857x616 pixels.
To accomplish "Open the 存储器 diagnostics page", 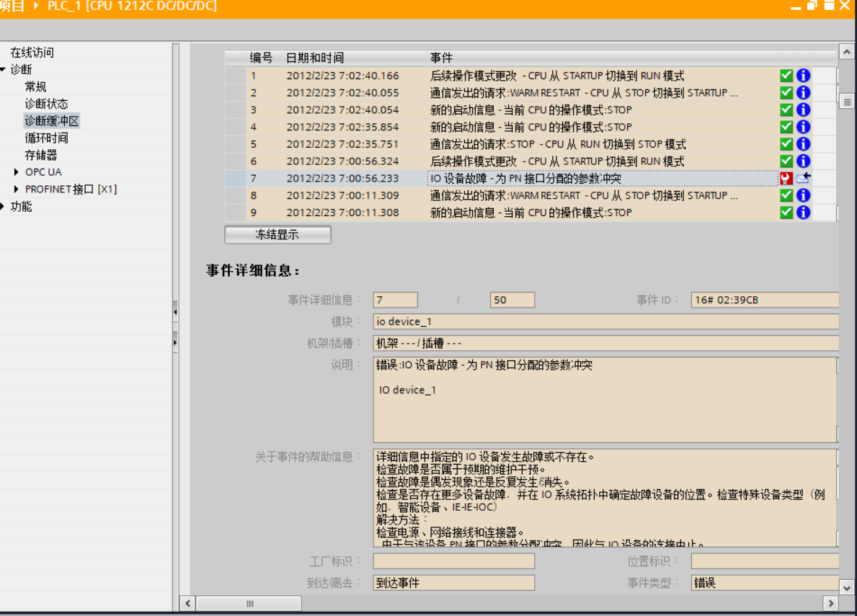I will (40, 155).
